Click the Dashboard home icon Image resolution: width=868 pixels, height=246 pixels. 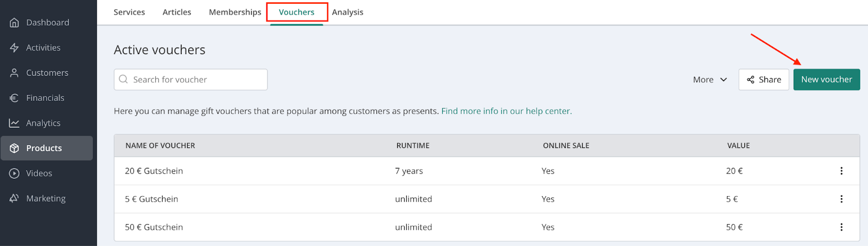pos(14,23)
